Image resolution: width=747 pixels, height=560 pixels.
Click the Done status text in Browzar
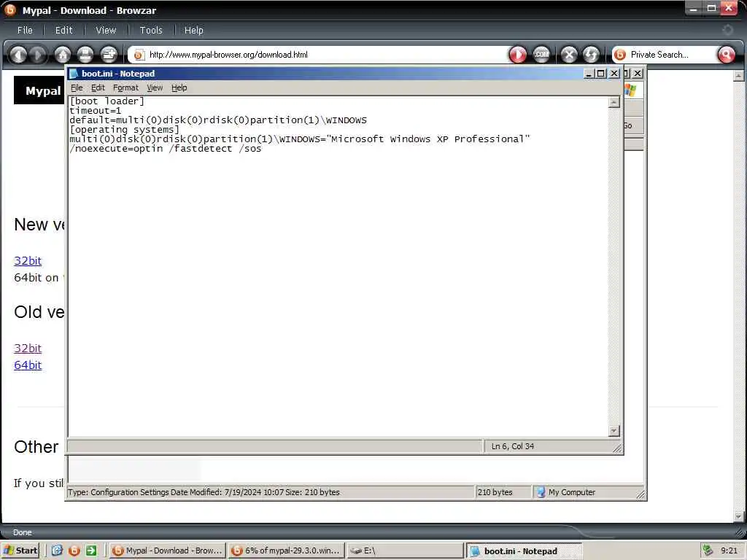[x=23, y=532]
